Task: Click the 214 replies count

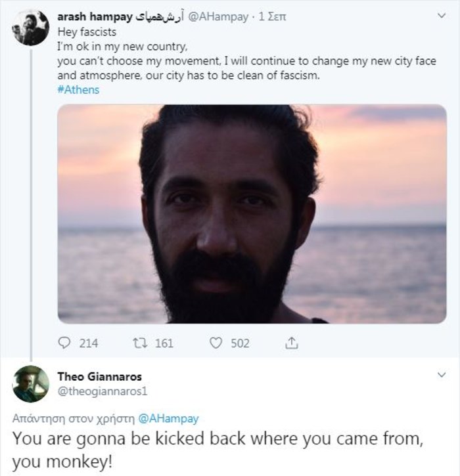Action: coord(88,343)
